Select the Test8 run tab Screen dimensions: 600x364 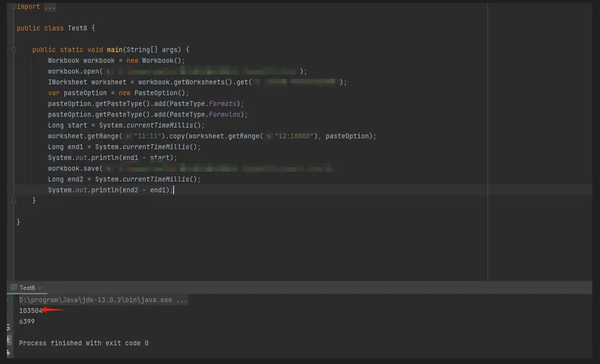[27, 288]
